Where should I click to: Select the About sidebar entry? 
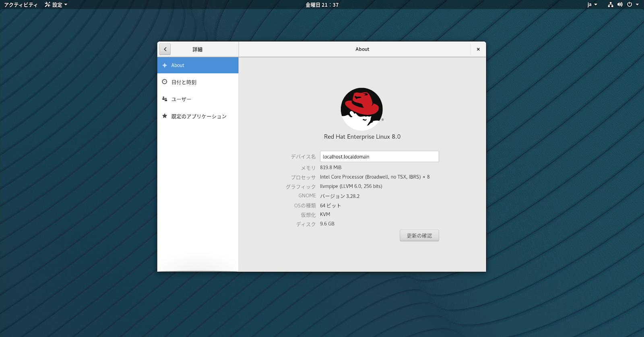pos(198,65)
